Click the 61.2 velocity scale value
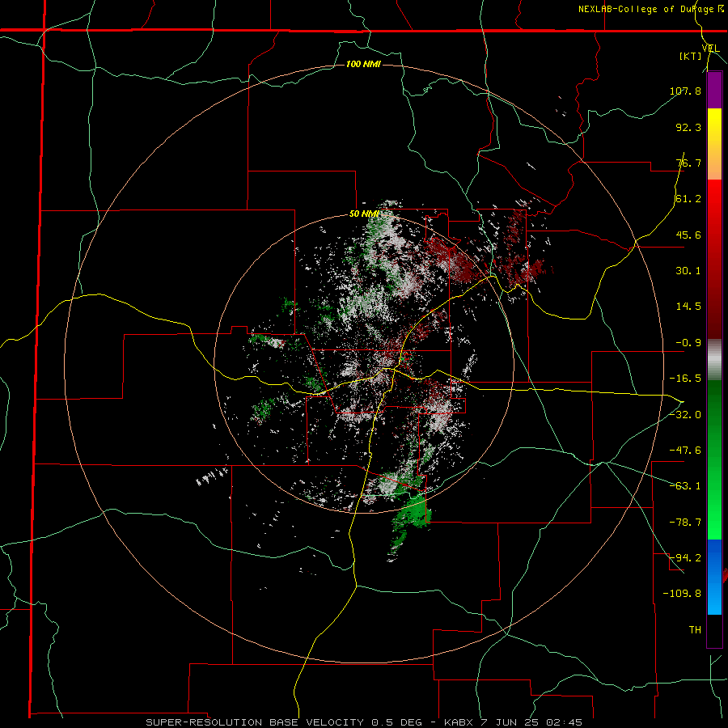Screen dimensions: 728x728 tap(688, 199)
